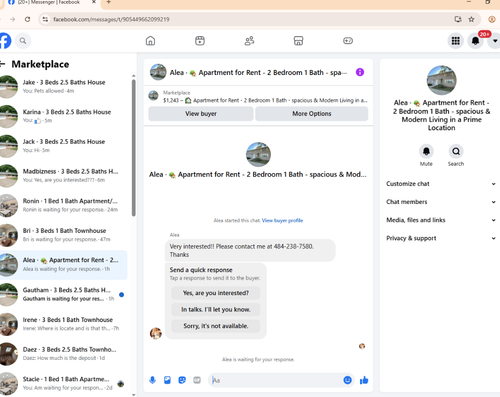Viewport: 500px width, 397px height.
Task: Open the Ronin 1 Bed 1 Bath Apartment chat
Action: (x=64, y=205)
